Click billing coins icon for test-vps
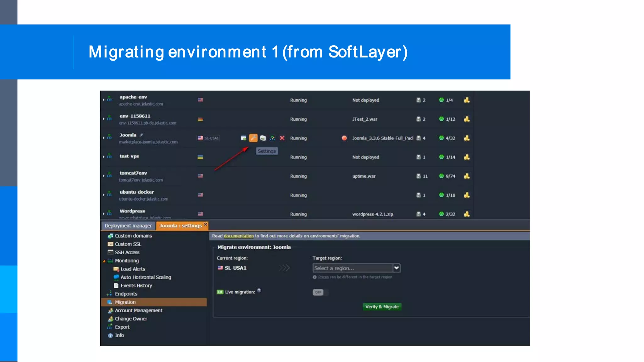The height and width of the screenshot is (362, 644). click(467, 157)
